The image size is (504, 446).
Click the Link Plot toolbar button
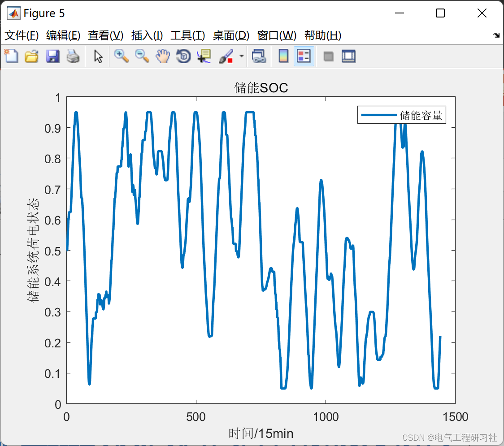pos(259,56)
